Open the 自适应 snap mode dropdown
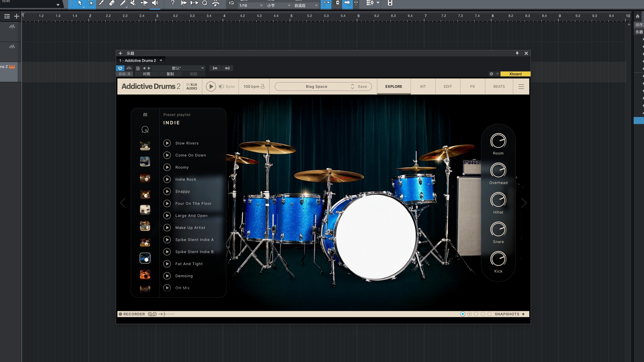644x362 pixels. pyautogui.click(x=306, y=6)
